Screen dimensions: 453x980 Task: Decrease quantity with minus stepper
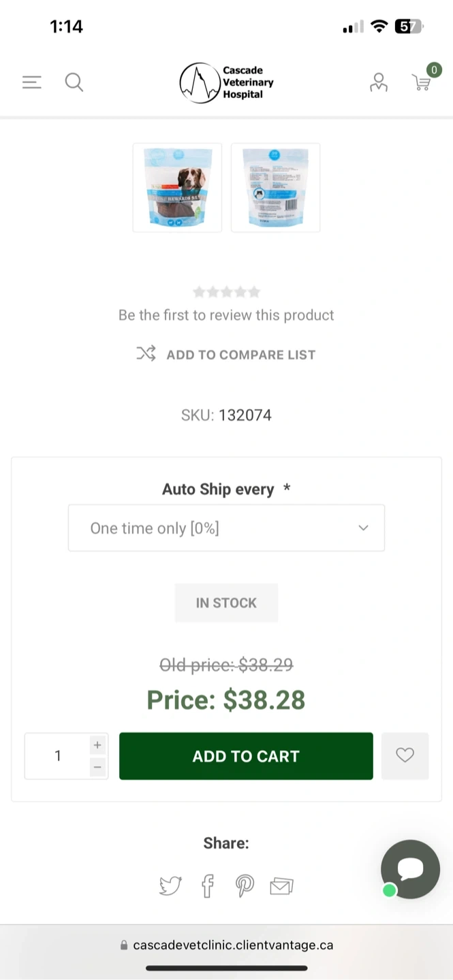[x=97, y=767]
